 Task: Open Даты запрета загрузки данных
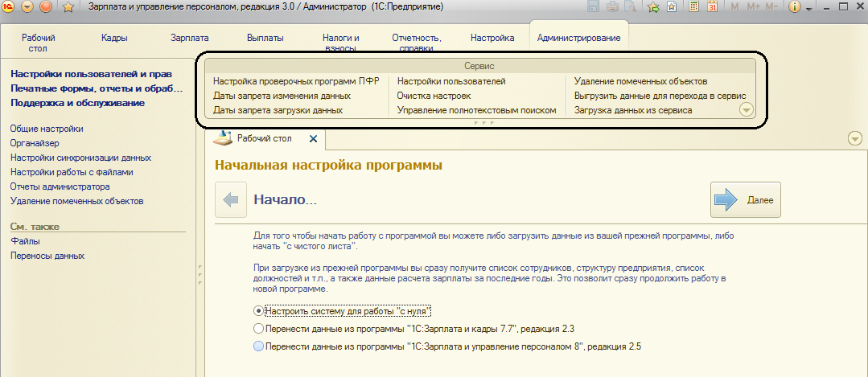click(x=278, y=110)
